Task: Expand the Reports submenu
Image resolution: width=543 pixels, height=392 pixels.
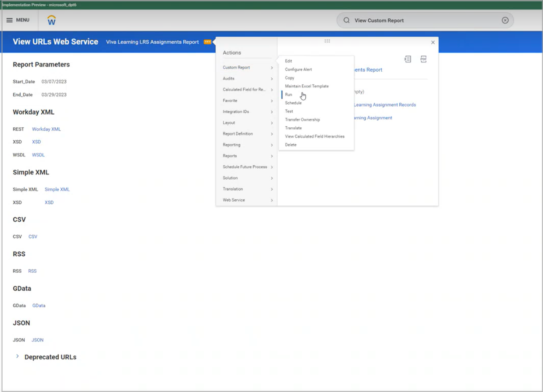Action: [x=248, y=156]
